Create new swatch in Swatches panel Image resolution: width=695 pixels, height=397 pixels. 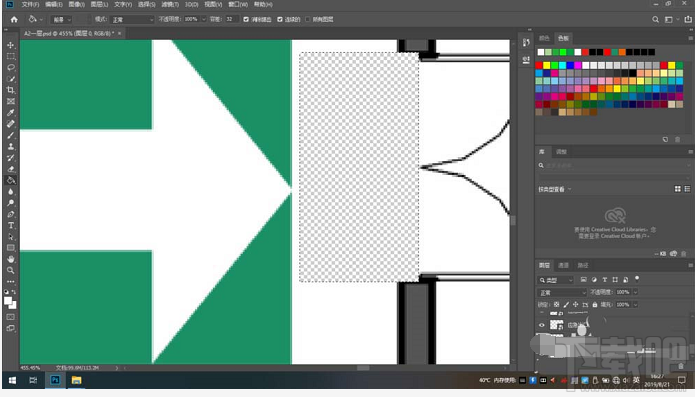click(665, 139)
